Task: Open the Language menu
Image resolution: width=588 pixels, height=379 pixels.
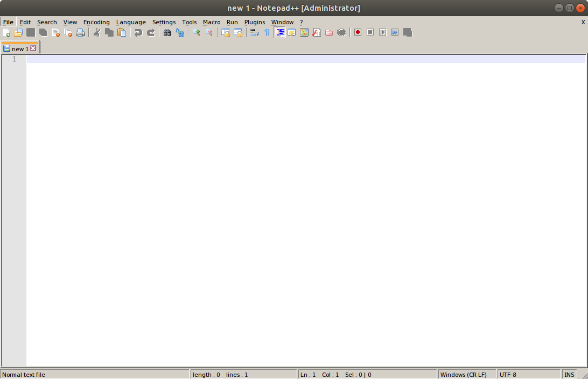Action: [131, 22]
